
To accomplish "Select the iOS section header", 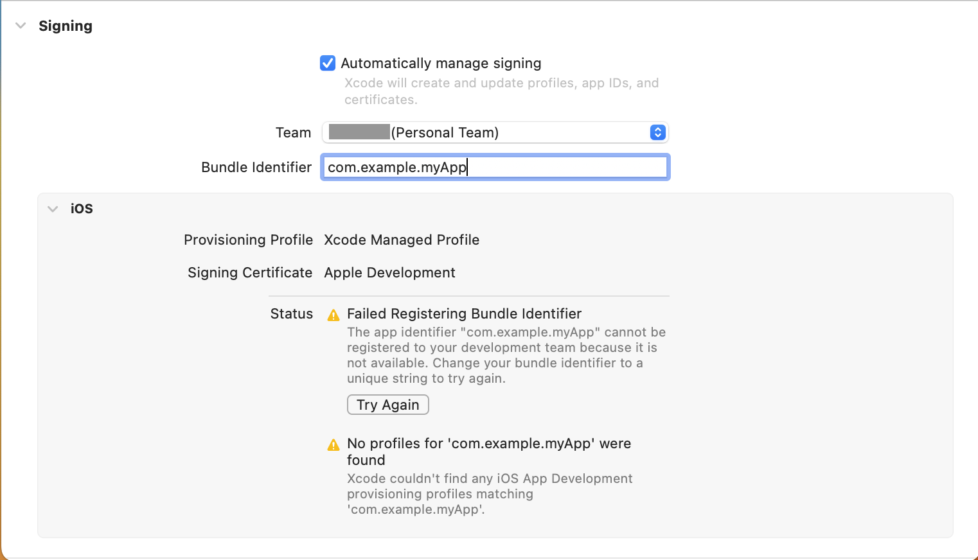I will (82, 209).
